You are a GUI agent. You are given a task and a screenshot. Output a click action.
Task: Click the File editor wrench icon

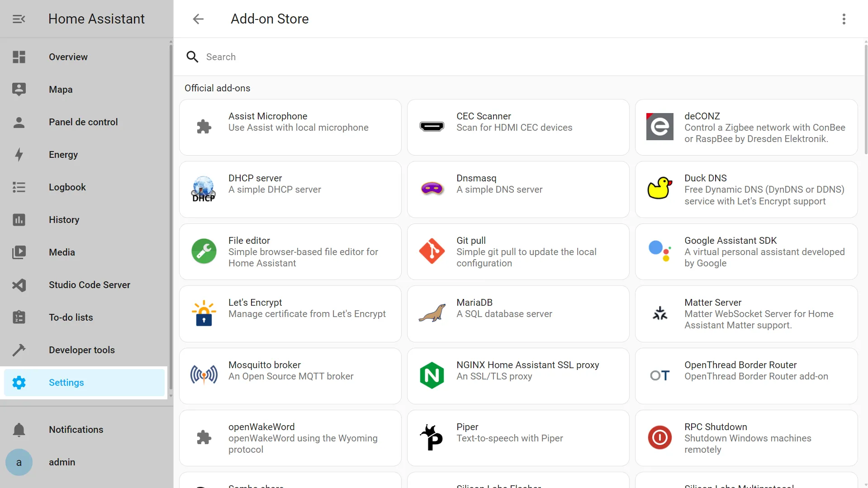pyautogui.click(x=204, y=251)
